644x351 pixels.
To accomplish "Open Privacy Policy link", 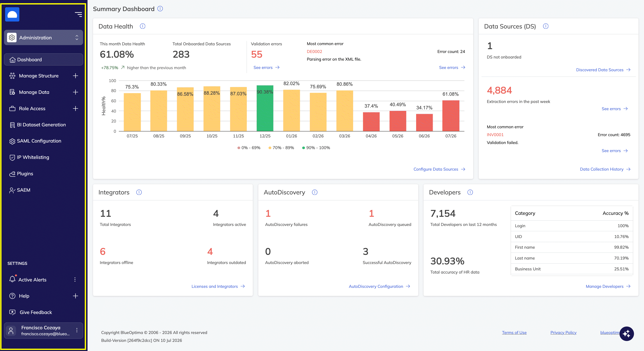I will tap(563, 332).
